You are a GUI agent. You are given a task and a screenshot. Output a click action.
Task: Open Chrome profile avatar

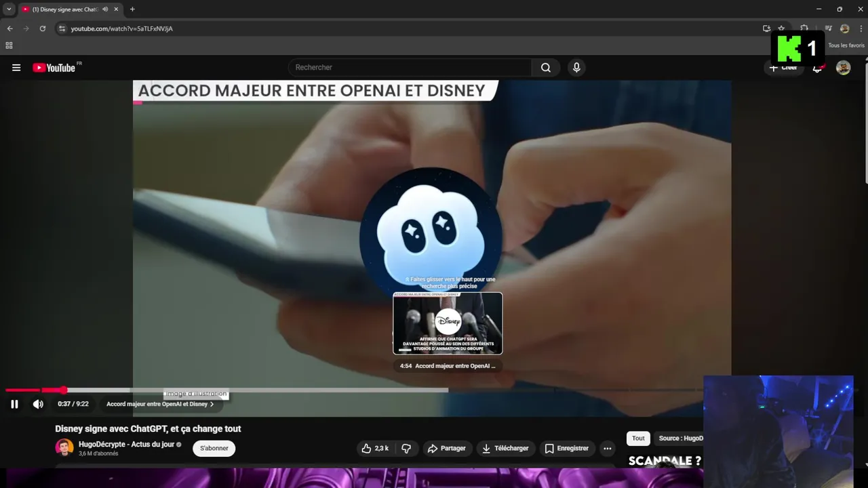coord(844,28)
